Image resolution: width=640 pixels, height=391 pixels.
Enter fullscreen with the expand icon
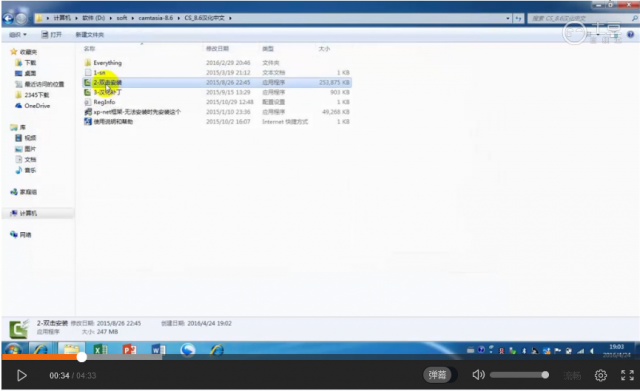(x=627, y=375)
